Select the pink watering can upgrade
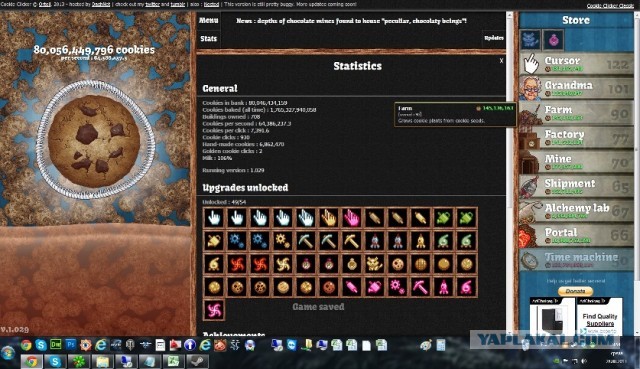 375,287
